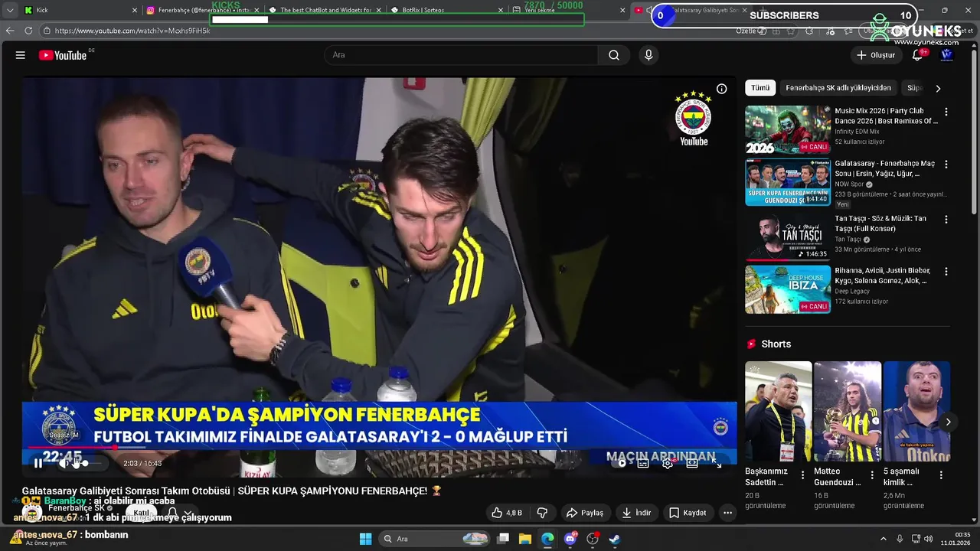This screenshot has height=551, width=980.
Task: Start voice search with the microphone
Action: (648, 55)
